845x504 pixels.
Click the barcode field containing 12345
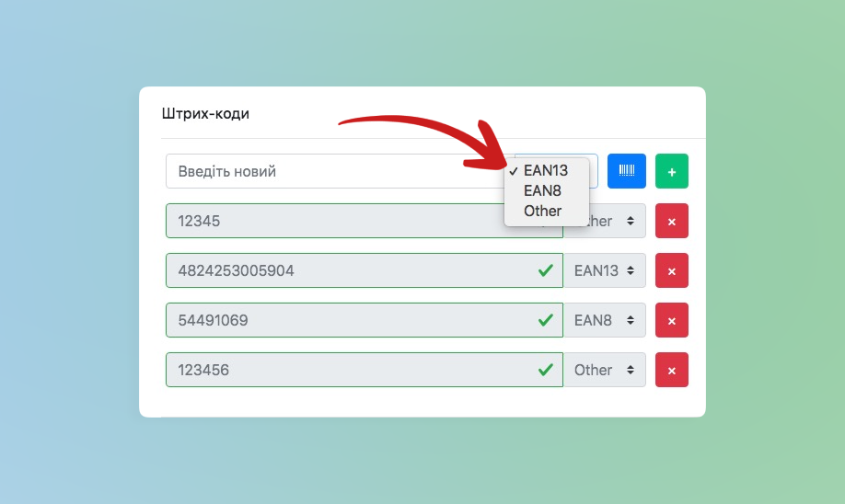tap(331, 222)
